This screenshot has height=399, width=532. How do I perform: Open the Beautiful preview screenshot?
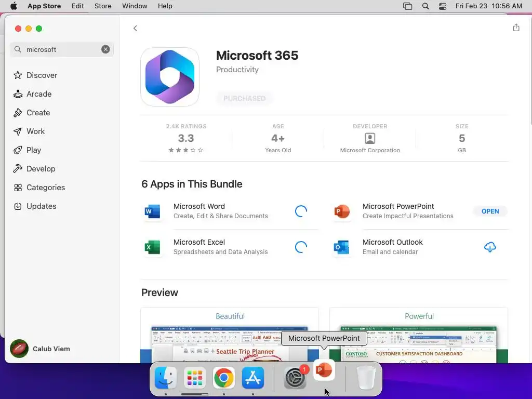coord(230,335)
